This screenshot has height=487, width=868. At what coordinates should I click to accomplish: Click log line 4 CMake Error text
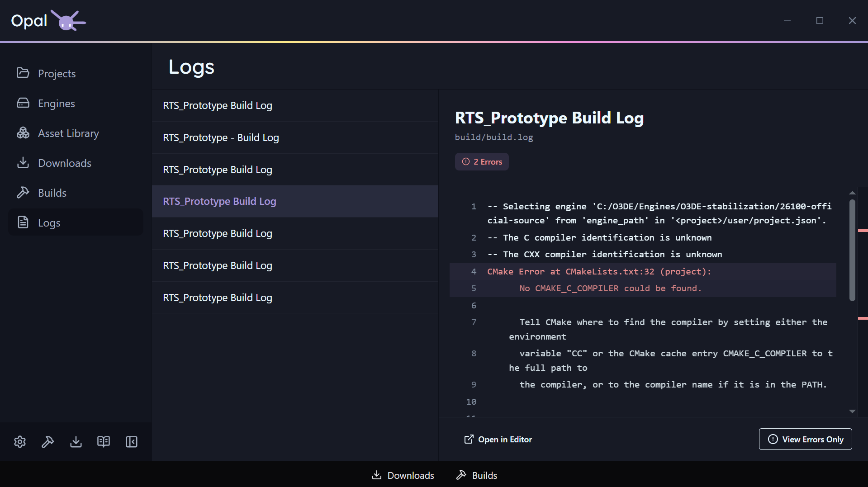[599, 272]
